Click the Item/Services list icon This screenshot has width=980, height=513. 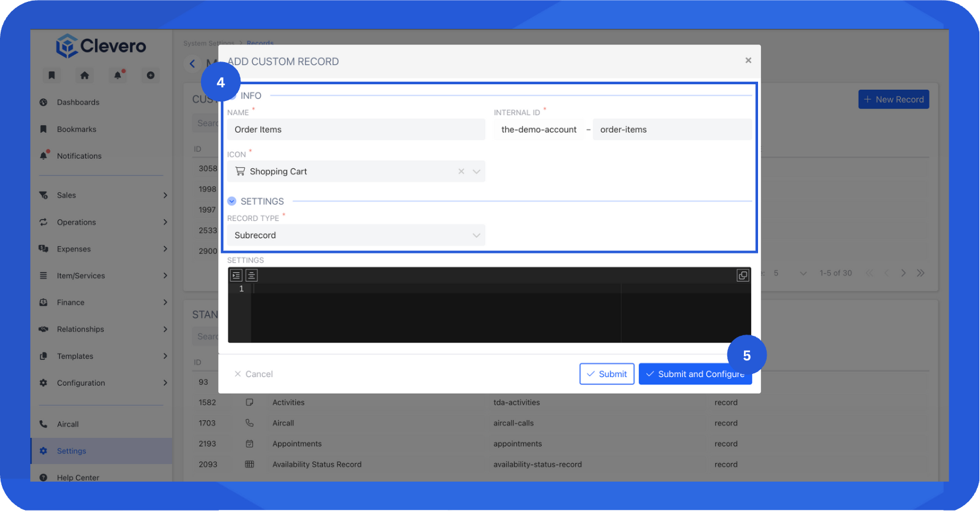point(44,276)
